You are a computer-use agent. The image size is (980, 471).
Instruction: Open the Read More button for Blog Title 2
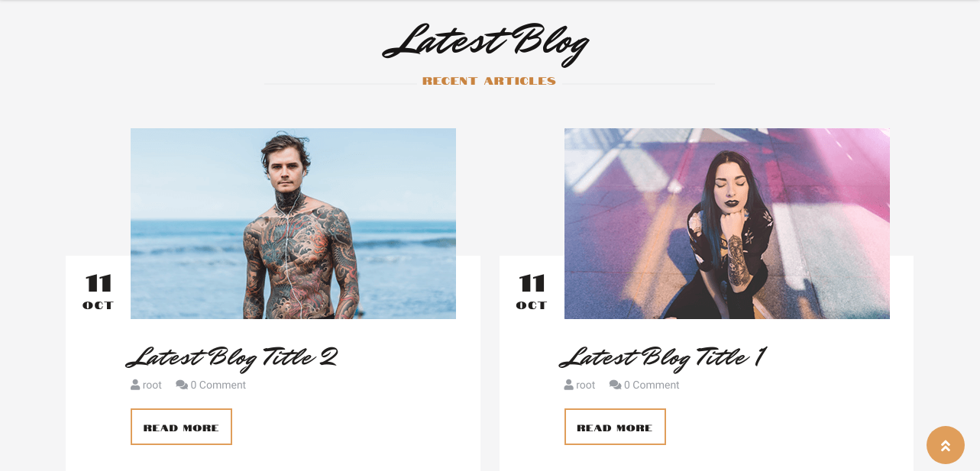pyautogui.click(x=181, y=427)
